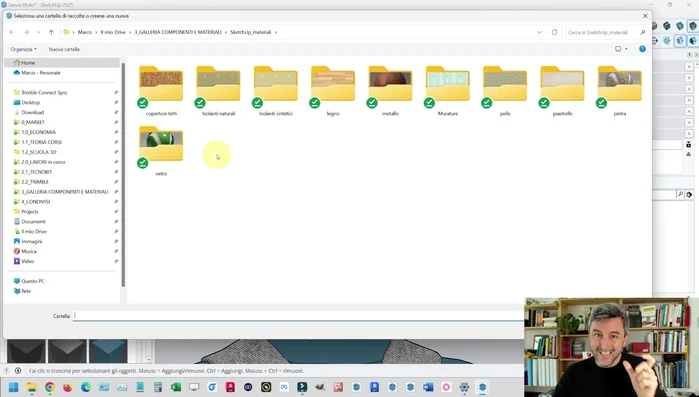The image size is (699, 397).
Task: Click the details arrow in SketchUp tray
Action: coord(689,194)
